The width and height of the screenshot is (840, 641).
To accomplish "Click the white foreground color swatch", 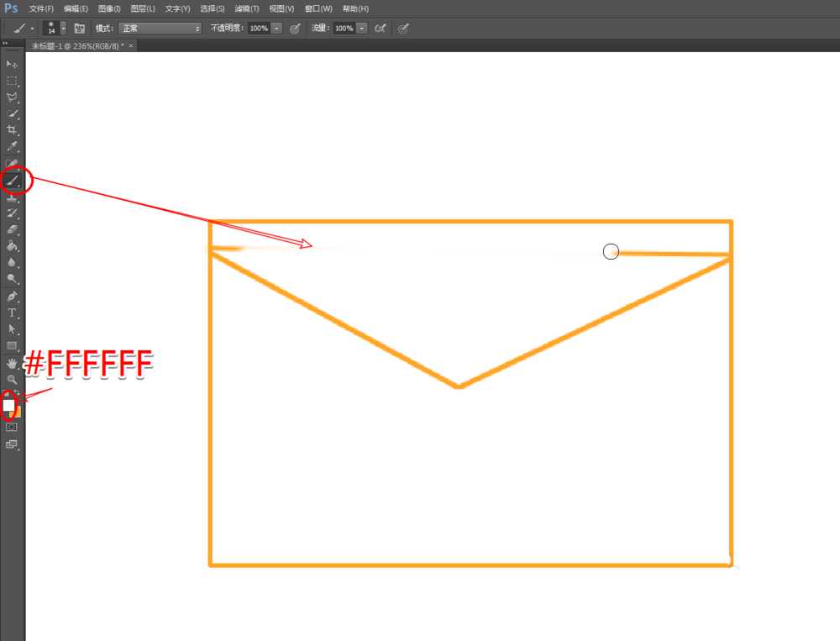I will point(8,405).
